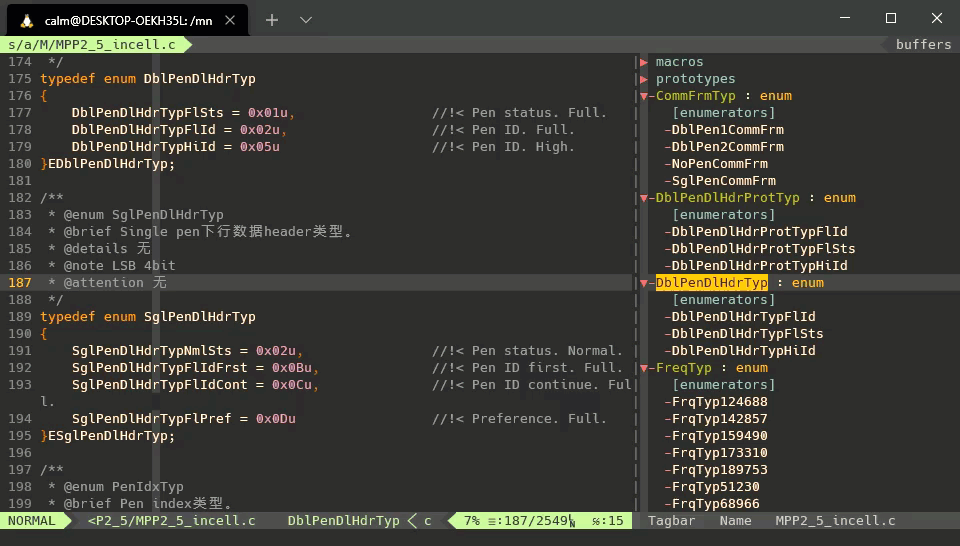
Task: Click [enumerators] under FreqTyp
Action: coord(724,385)
